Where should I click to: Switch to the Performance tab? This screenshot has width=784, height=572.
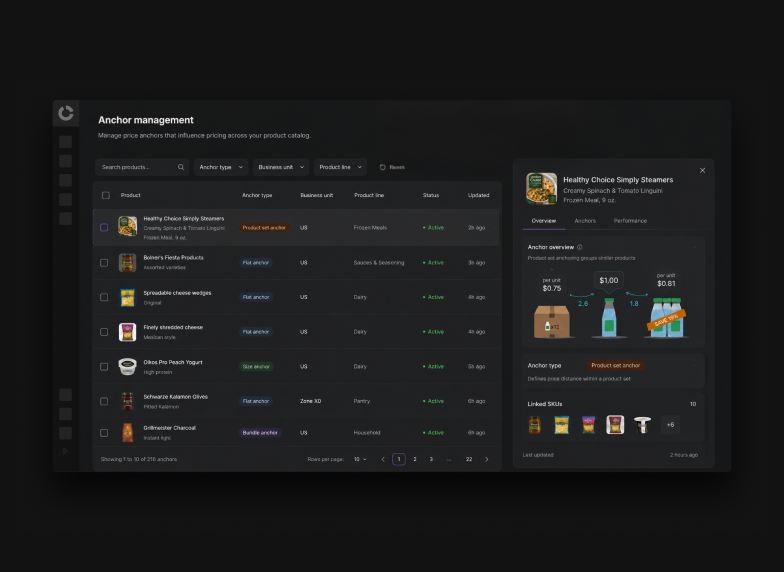click(630, 220)
